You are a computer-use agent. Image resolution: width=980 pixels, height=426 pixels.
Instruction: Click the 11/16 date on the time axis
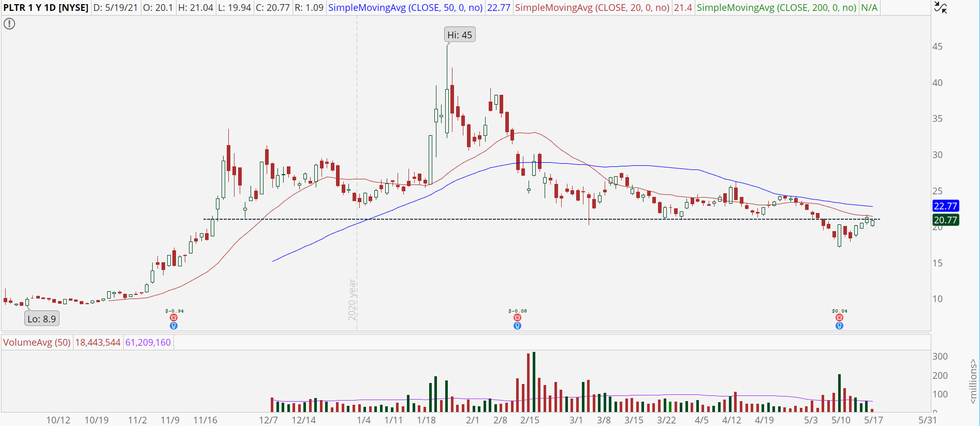click(x=206, y=420)
